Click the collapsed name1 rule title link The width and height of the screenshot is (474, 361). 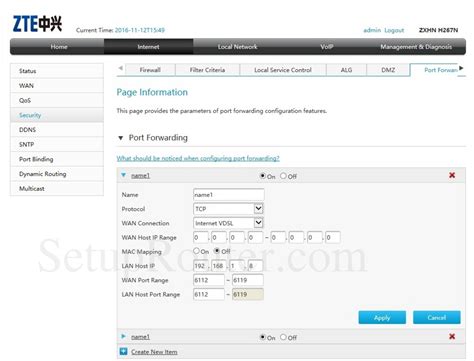click(x=140, y=337)
